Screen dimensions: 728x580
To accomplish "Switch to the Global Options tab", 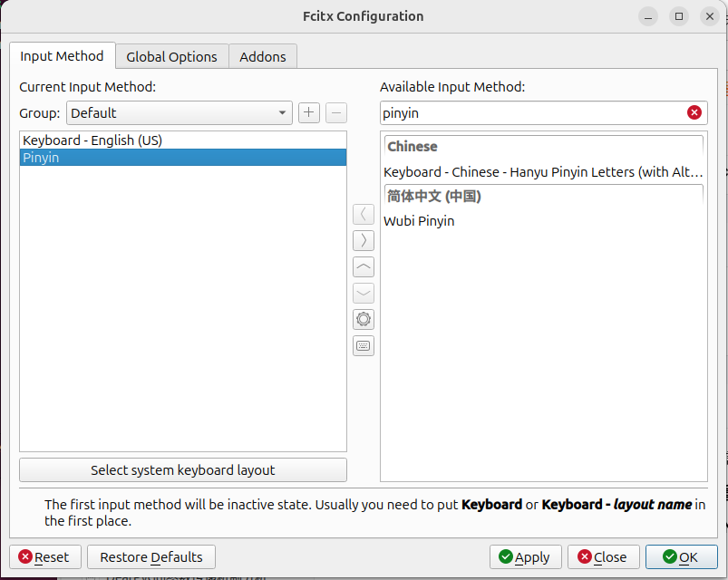I will (x=171, y=56).
